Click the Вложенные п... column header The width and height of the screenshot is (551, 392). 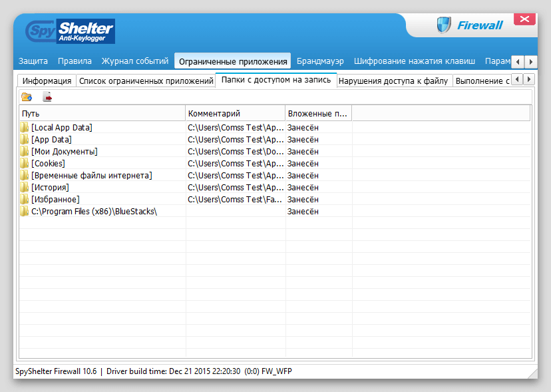(318, 113)
